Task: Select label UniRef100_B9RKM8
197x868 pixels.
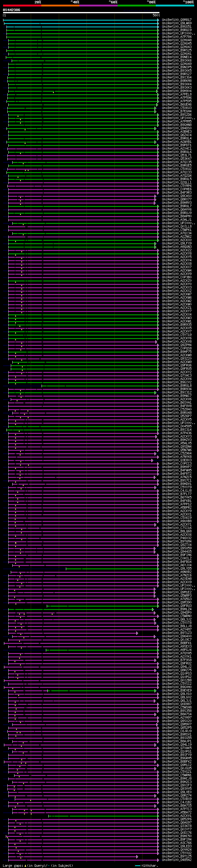Action: point(176,81)
